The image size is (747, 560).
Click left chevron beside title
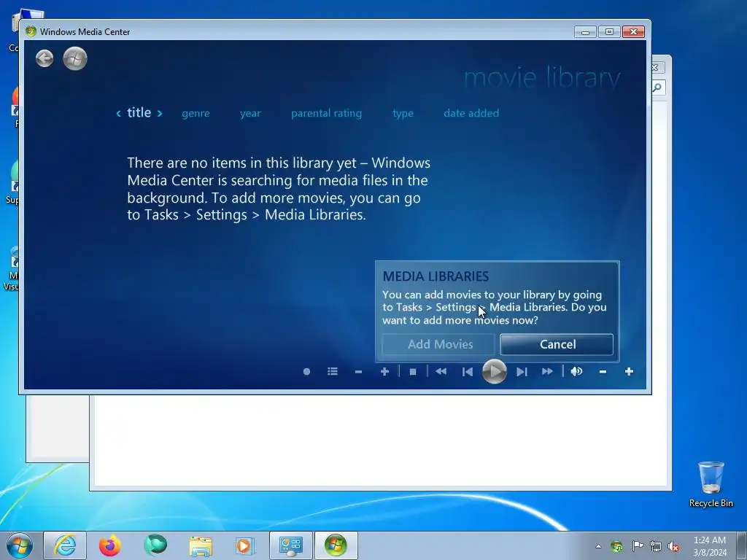(x=119, y=113)
